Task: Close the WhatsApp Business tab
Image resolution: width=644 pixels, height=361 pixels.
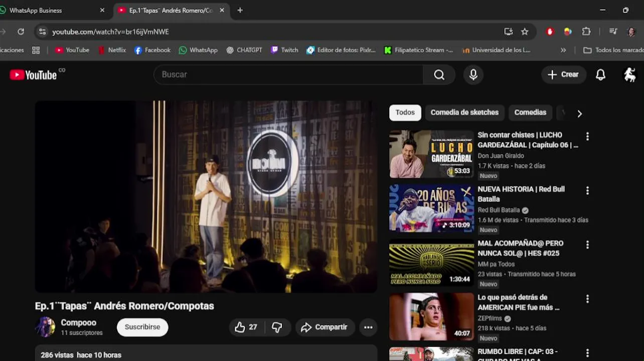Action: coord(102,10)
